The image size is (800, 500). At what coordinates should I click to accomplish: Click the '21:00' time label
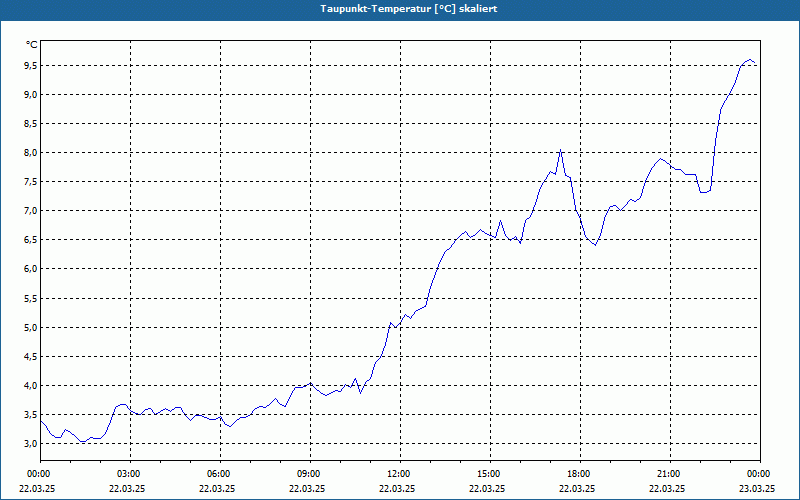668,474
